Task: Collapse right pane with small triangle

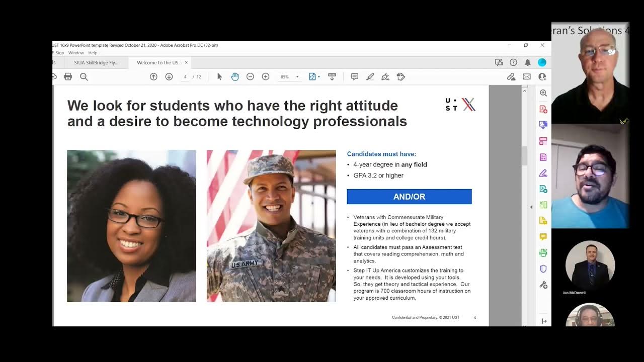Action: (x=531, y=207)
